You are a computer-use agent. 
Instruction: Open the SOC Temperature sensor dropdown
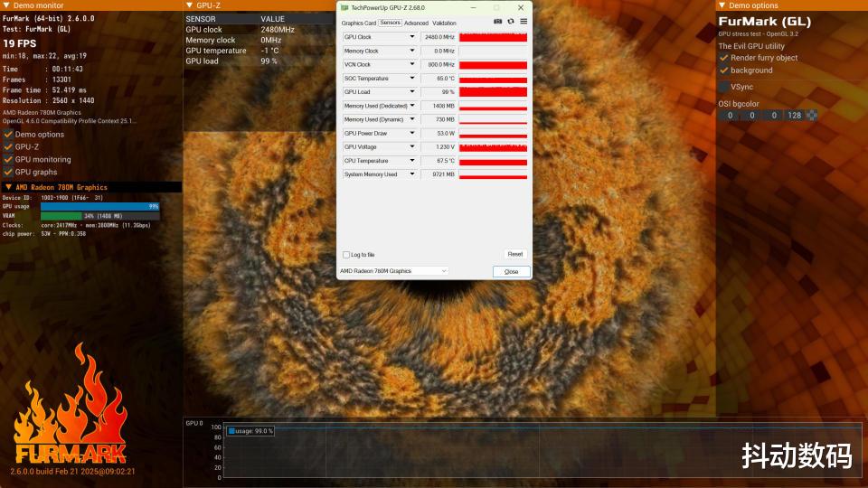pos(412,79)
